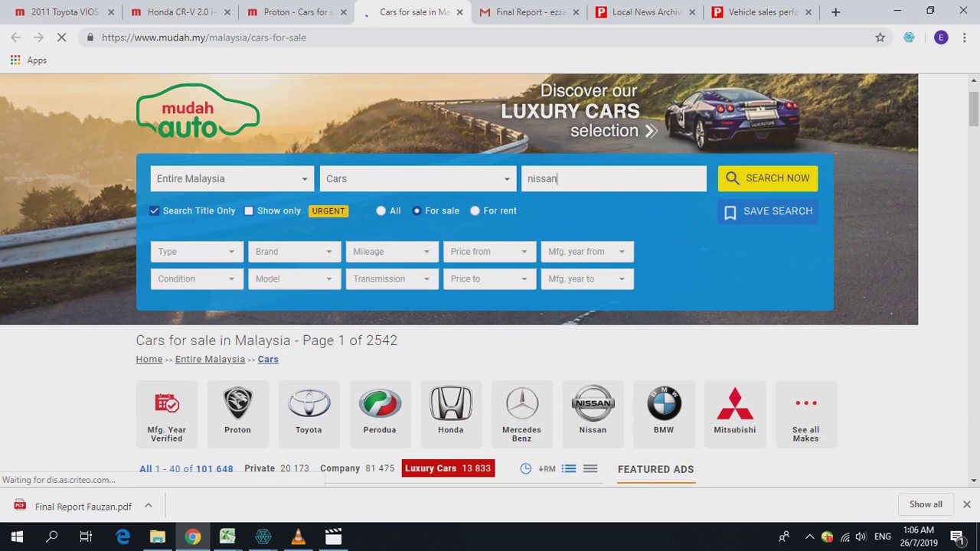Open the Entire Malaysia region dropdown
The image size is (980, 551).
[x=232, y=178]
